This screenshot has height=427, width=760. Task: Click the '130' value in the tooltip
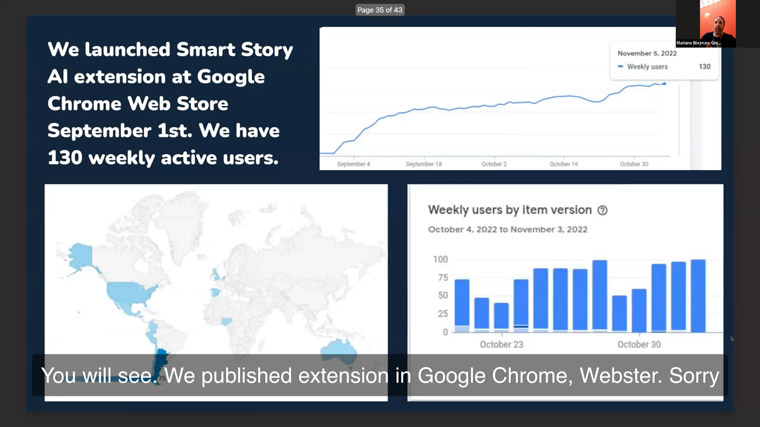704,67
